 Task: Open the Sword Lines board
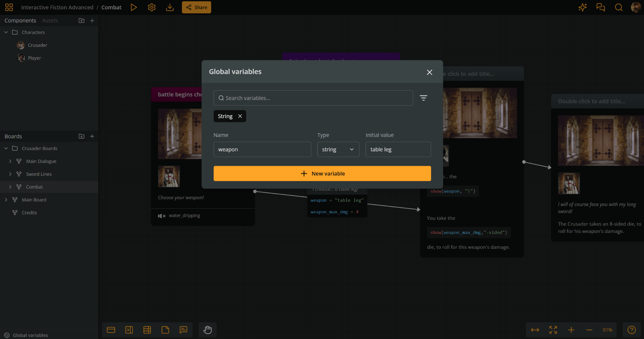tap(39, 174)
